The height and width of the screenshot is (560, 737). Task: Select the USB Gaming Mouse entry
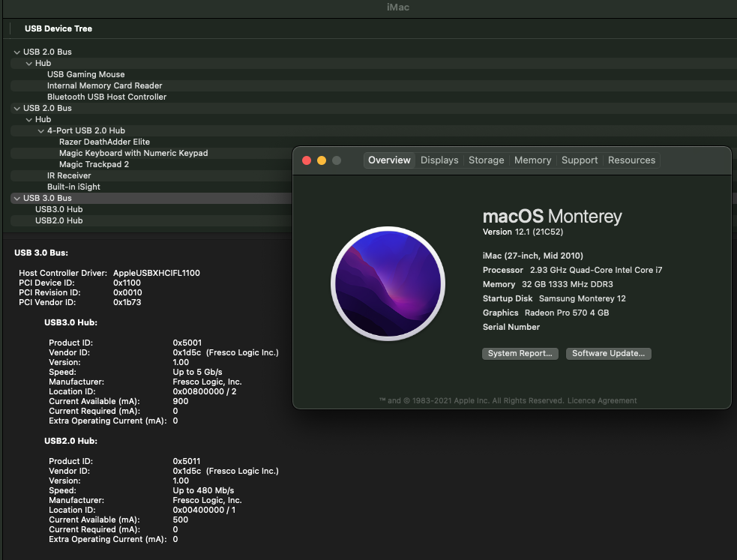(85, 74)
